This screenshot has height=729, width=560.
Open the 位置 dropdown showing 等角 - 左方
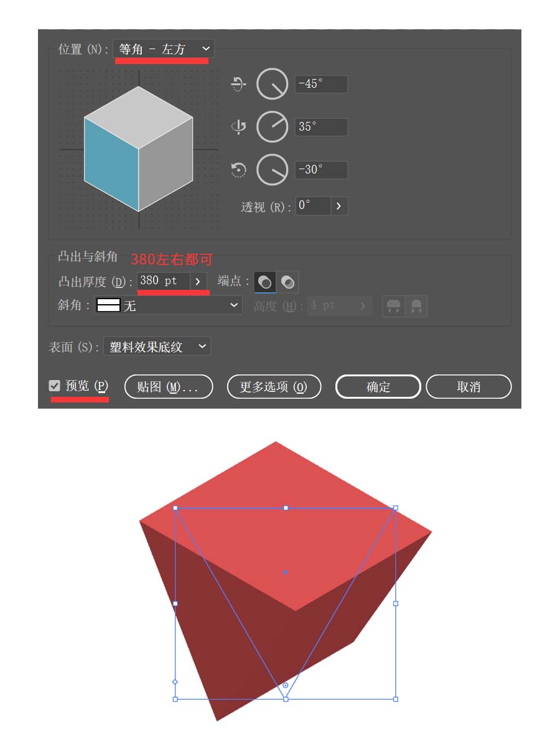point(164,49)
